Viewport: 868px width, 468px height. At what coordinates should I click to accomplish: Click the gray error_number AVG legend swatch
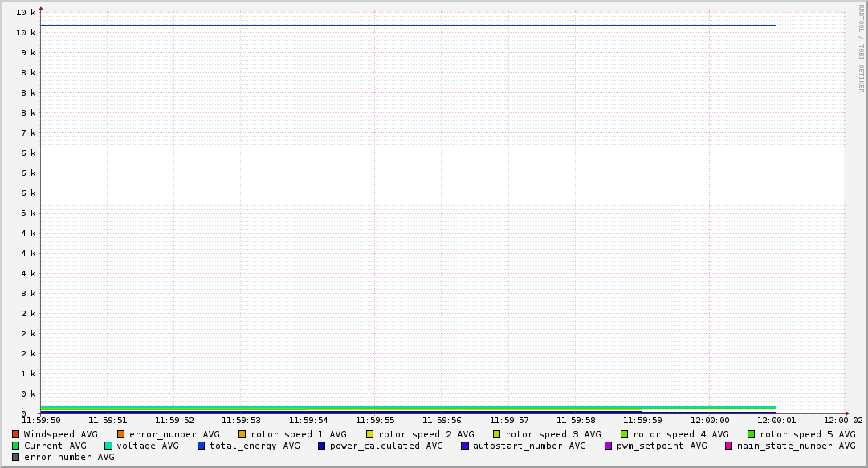point(16,457)
